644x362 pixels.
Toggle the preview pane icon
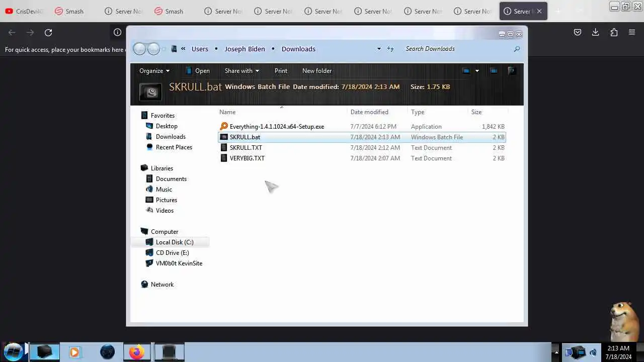494,71
